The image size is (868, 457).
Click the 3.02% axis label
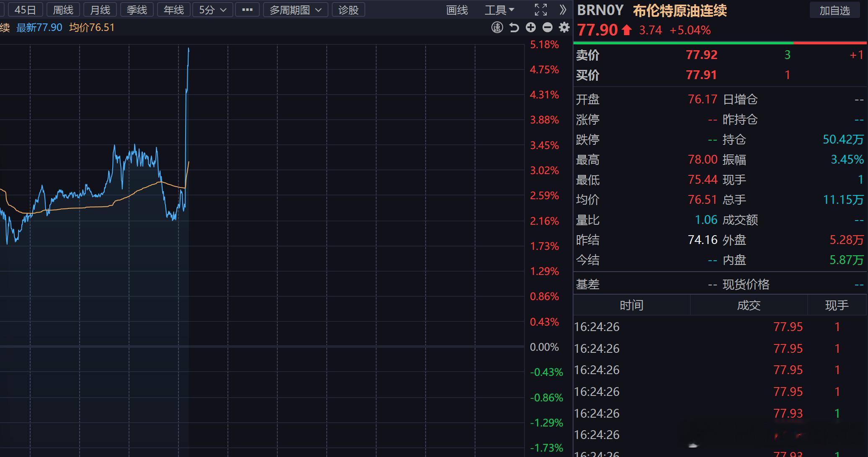[544, 170]
